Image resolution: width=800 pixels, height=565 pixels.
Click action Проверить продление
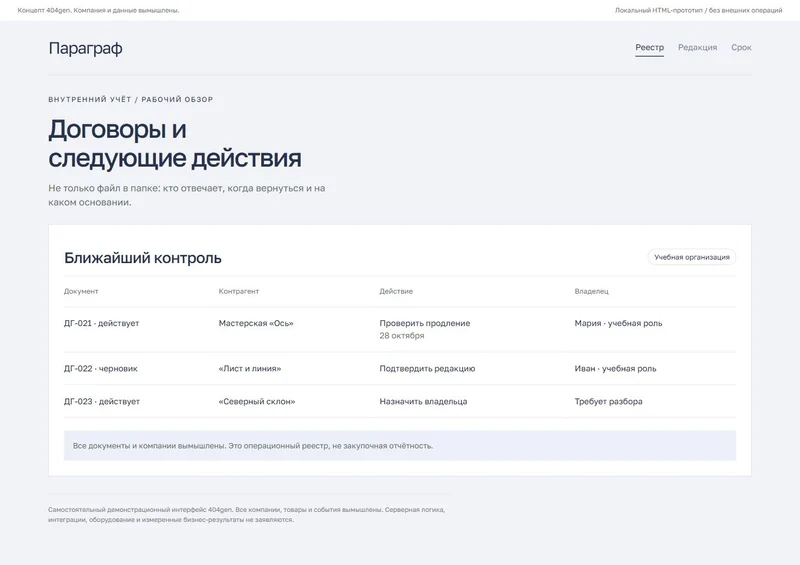[425, 323]
